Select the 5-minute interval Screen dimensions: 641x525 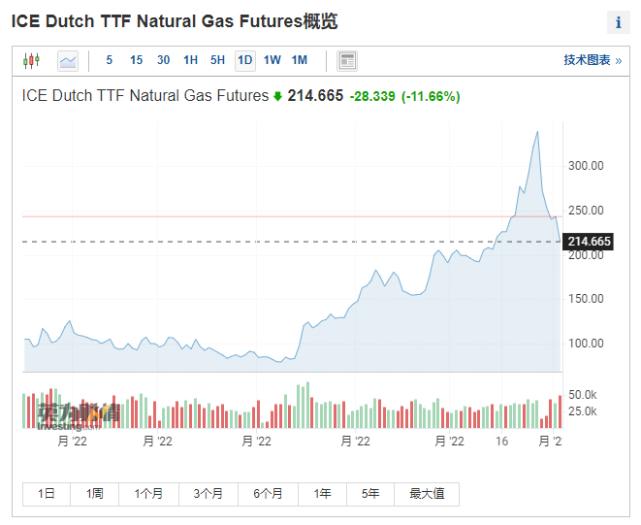coord(109,60)
